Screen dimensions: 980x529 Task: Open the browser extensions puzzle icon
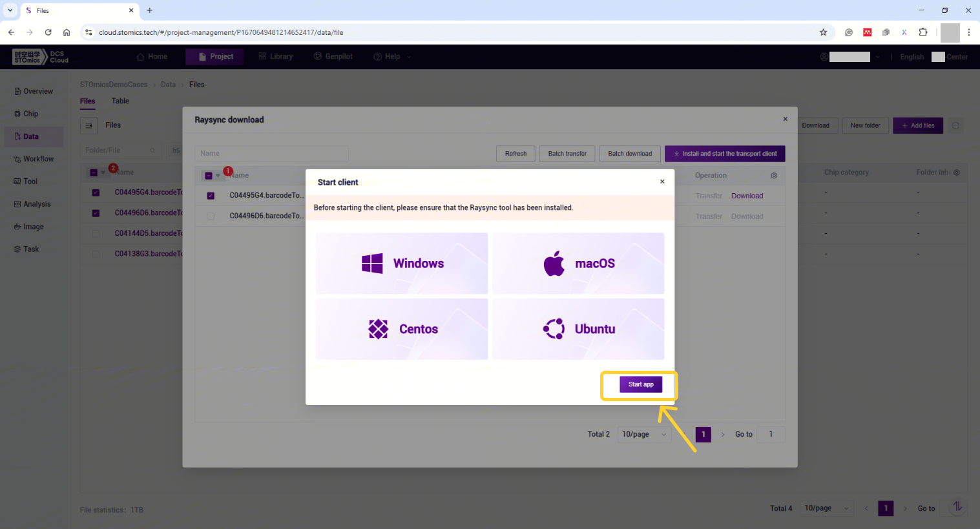(x=923, y=32)
